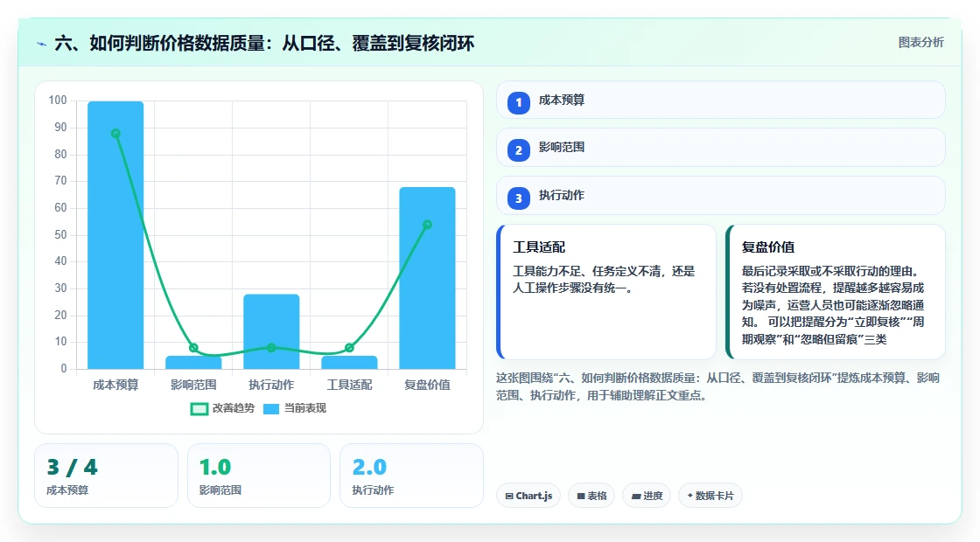Click the number 3 badge for 执行动作
980x542 pixels.
(x=518, y=198)
